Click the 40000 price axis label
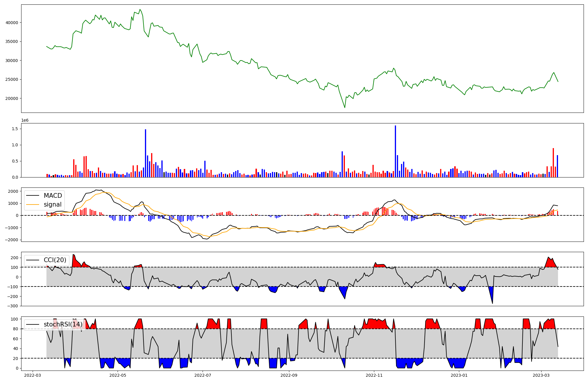 12,23
